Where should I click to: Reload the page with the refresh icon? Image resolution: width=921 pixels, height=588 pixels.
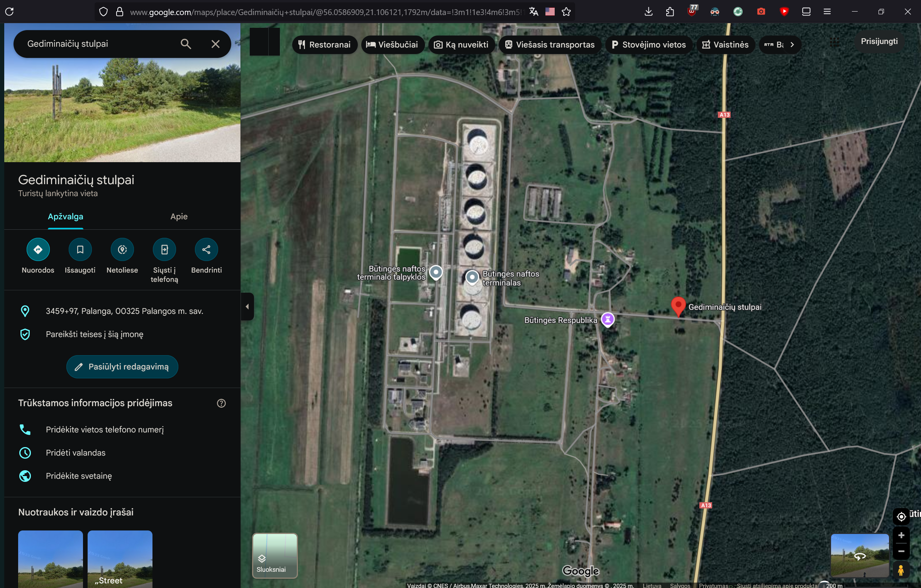tap(10, 12)
